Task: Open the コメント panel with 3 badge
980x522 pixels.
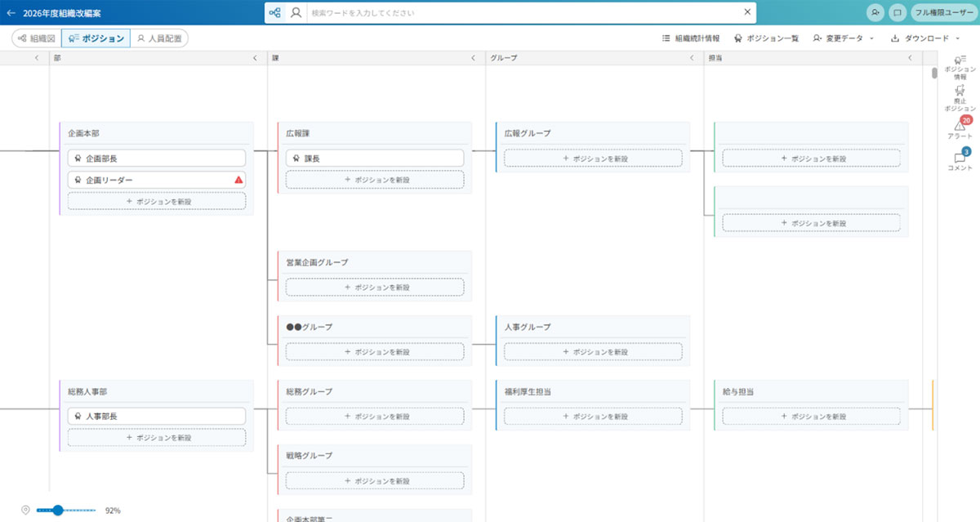Action: [960, 159]
